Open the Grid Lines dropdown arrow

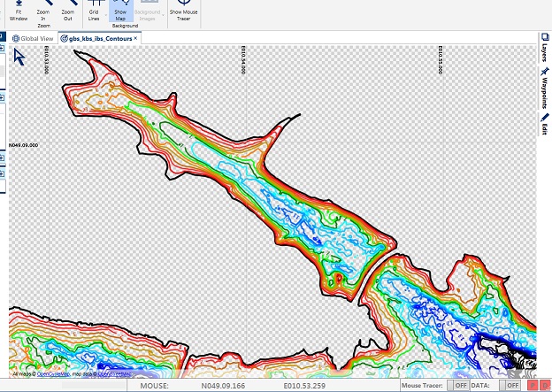point(108,17)
